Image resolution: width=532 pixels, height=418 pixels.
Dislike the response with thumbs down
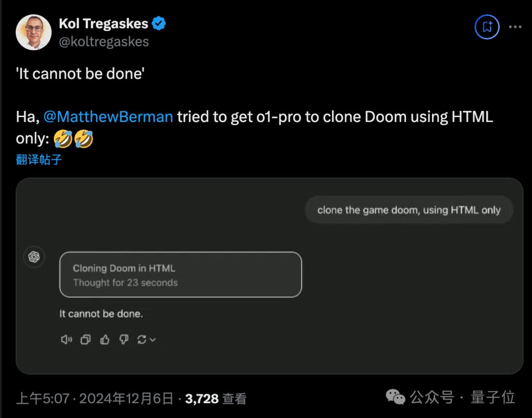pos(124,339)
